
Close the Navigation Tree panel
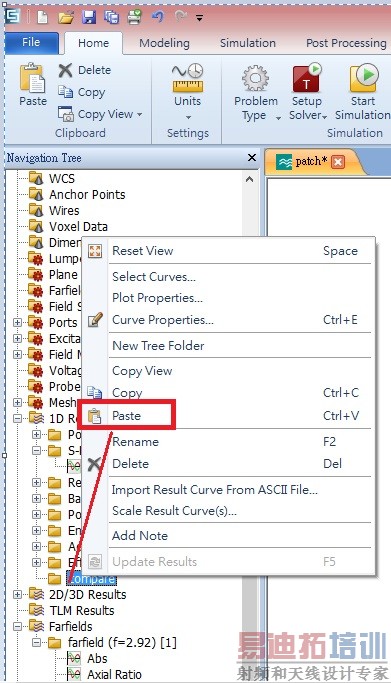coord(252,158)
